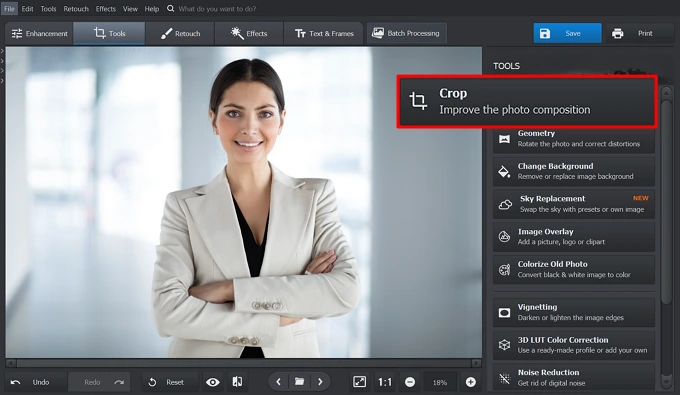The height and width of the screenshot is (395, 680).
Task: Open the Crop tool icon
Action: tap(418, 101)
